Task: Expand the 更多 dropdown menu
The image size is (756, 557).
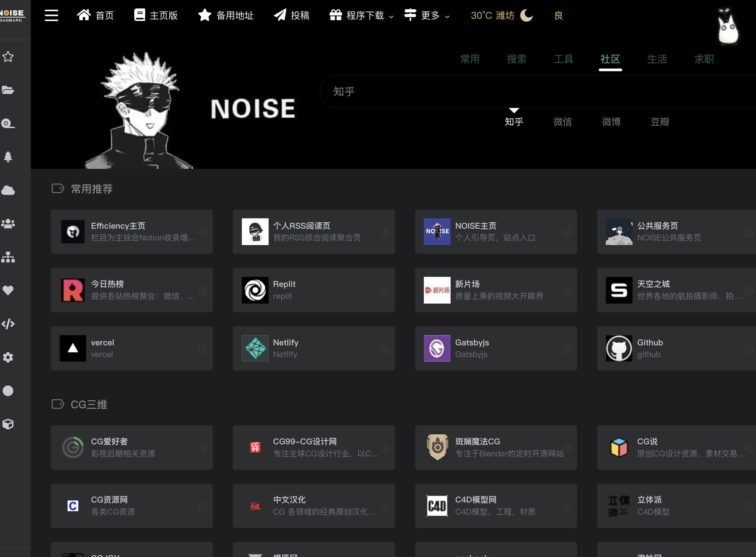Action: pyautogui.click(x=427, y=15)
